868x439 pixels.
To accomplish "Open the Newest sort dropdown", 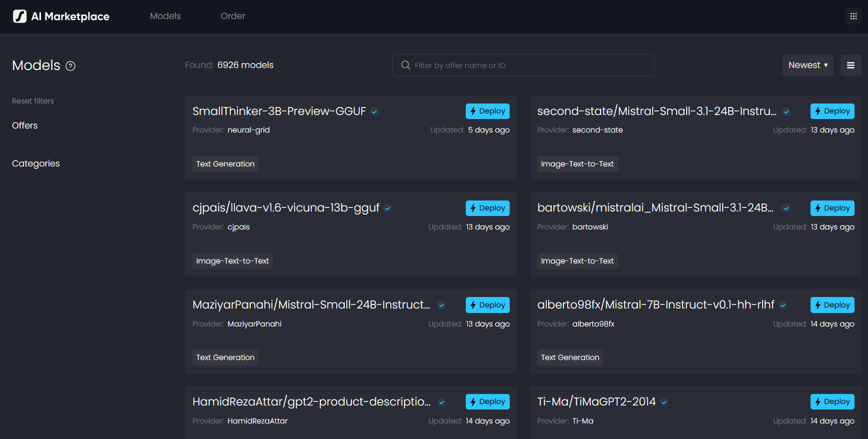I will click(x=808, y=65).
